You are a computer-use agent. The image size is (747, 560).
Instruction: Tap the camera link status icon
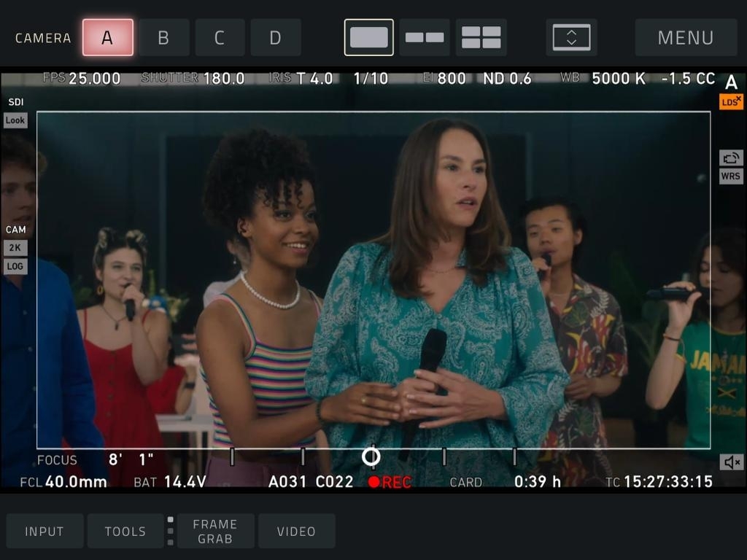[x=731, y=157]
